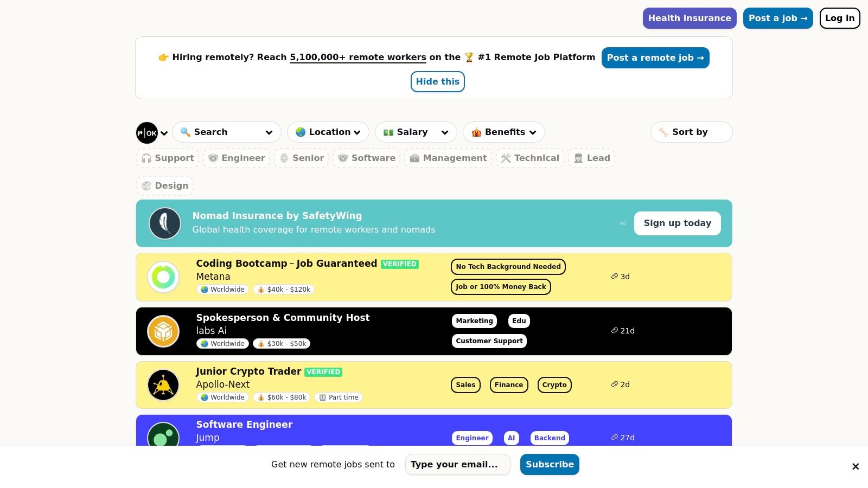Screen dimensions: 868x488
Task: Click the link icon beside 27d
Action: [x=615, y=438]
